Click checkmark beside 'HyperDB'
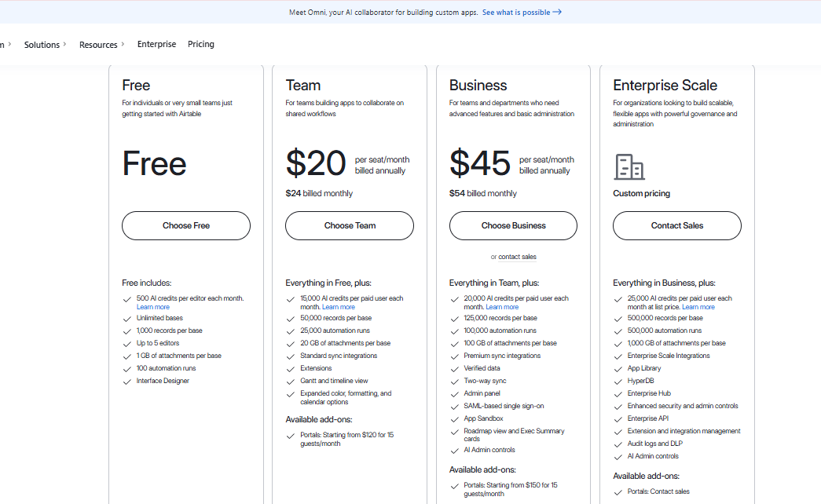 coord(618,382)
